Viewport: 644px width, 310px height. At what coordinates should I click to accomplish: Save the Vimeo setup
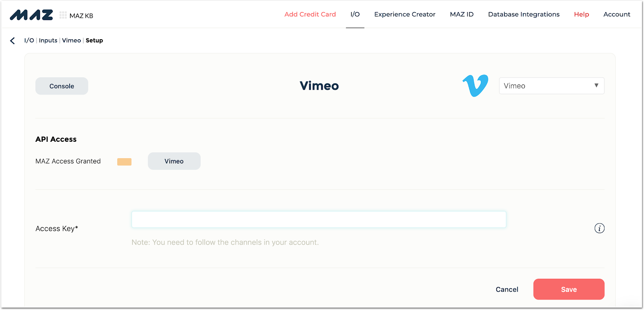pyautogui.click(x=569, y=289)
